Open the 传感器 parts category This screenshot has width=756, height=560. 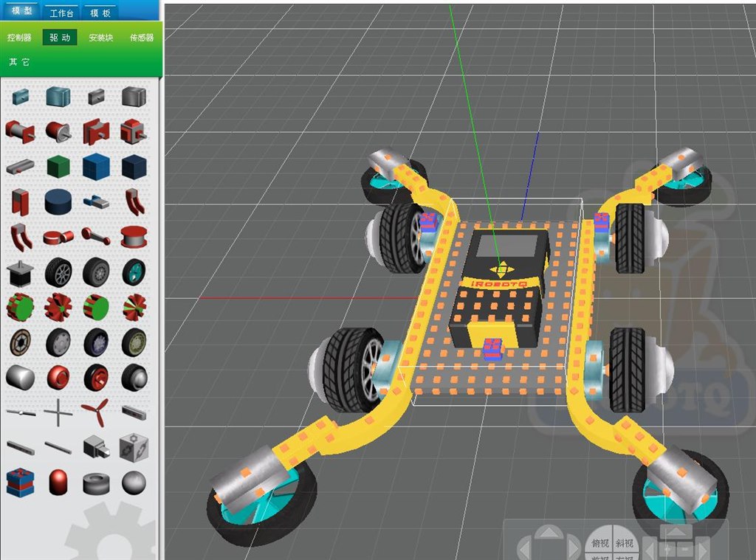(141, 38)
